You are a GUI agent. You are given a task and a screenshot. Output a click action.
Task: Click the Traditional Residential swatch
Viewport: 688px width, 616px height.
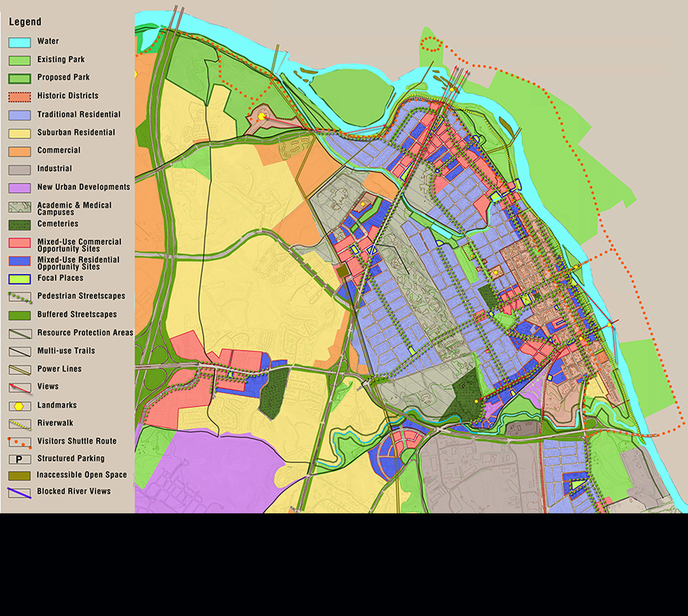[x=19, y=115]
